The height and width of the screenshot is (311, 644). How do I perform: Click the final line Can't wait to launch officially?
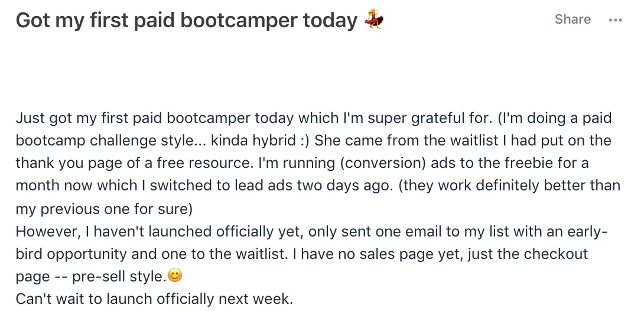pyautogui.click(x=154, y=299)
